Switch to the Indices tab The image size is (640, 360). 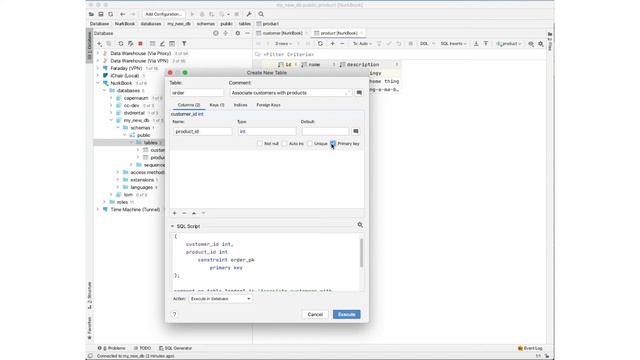click(x=240, y=105)
